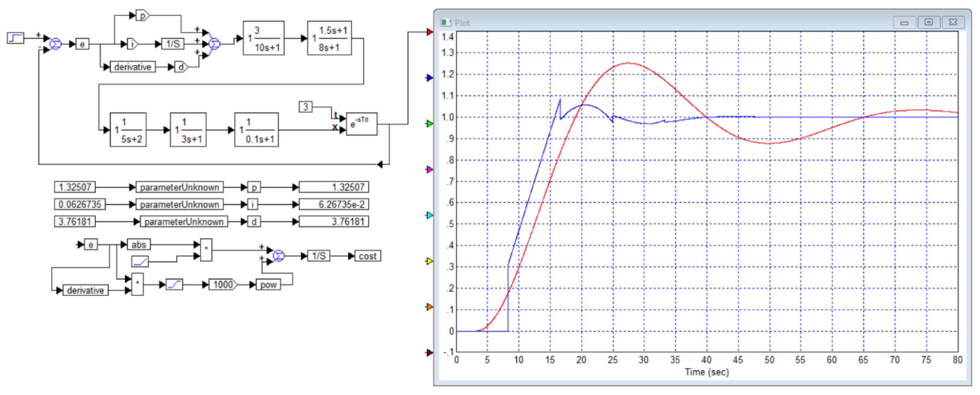The width and height of the screenshot is (980, 395).
Task: Maximize the Plot window
Action: [929, 22]
